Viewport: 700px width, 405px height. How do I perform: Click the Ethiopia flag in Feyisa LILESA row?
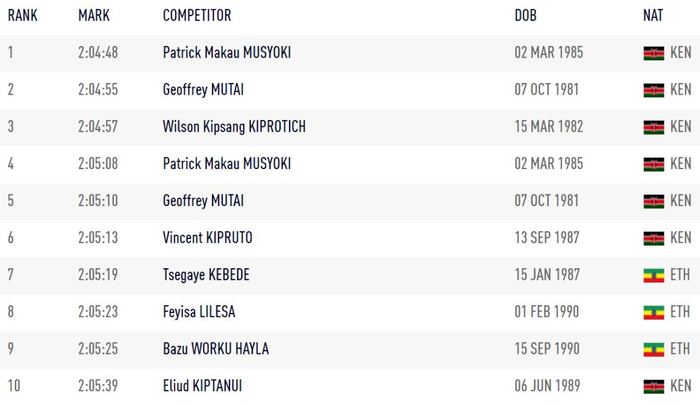(653, 312)
